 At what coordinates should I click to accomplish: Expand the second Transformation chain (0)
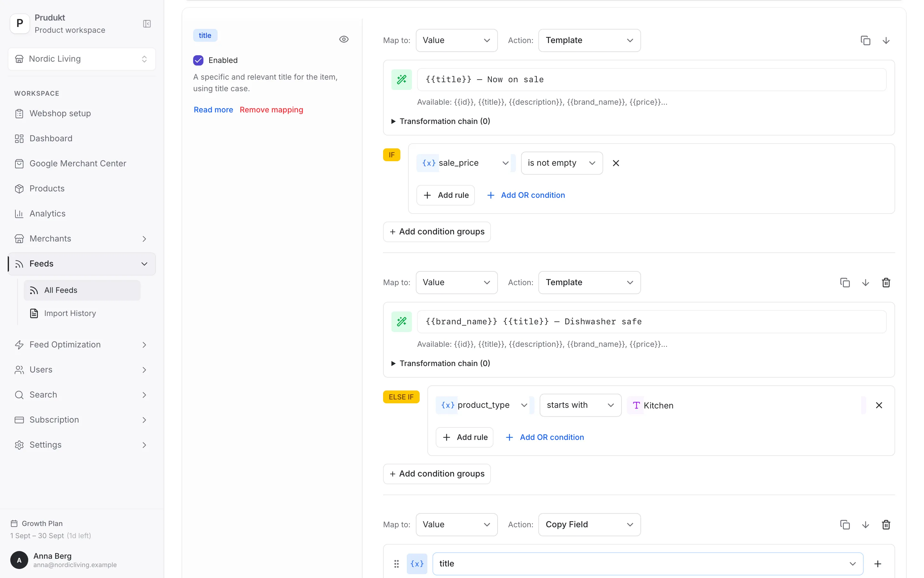pyautogui.click(x=441, y=363)
